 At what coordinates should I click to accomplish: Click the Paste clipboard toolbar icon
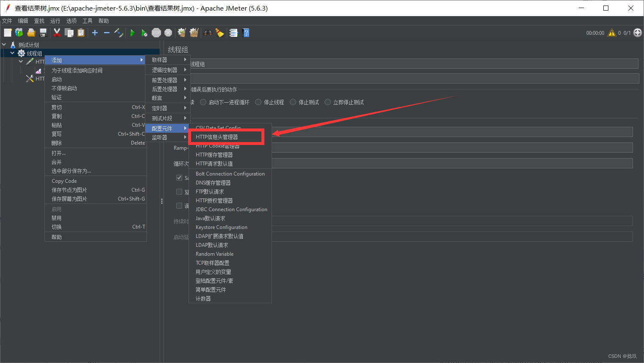pos(81,33)
